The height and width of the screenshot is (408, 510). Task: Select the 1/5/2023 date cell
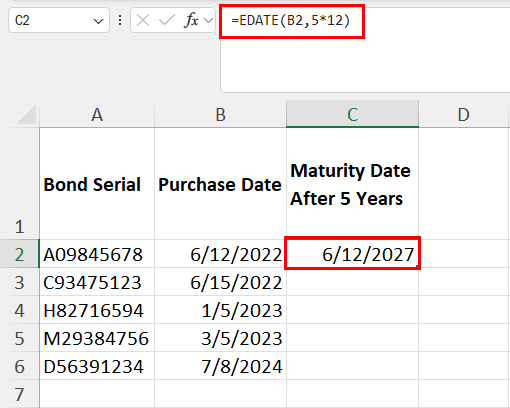pos(220,310)
